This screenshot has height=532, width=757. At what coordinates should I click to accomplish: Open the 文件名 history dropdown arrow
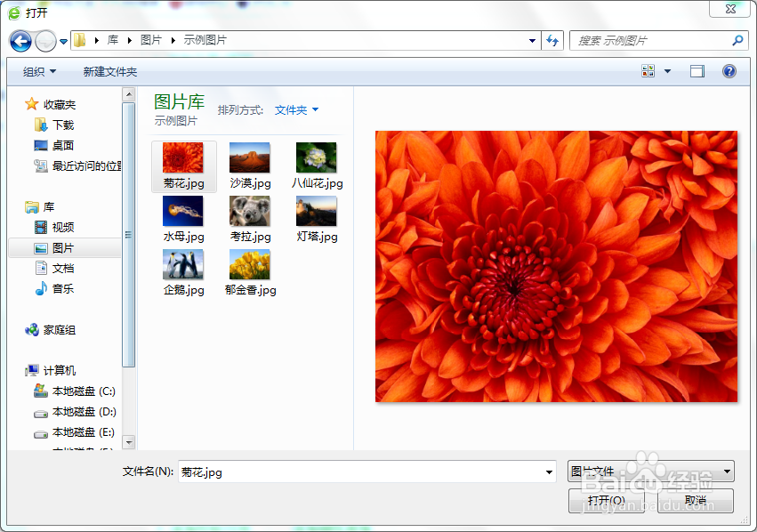click(549, 472)
